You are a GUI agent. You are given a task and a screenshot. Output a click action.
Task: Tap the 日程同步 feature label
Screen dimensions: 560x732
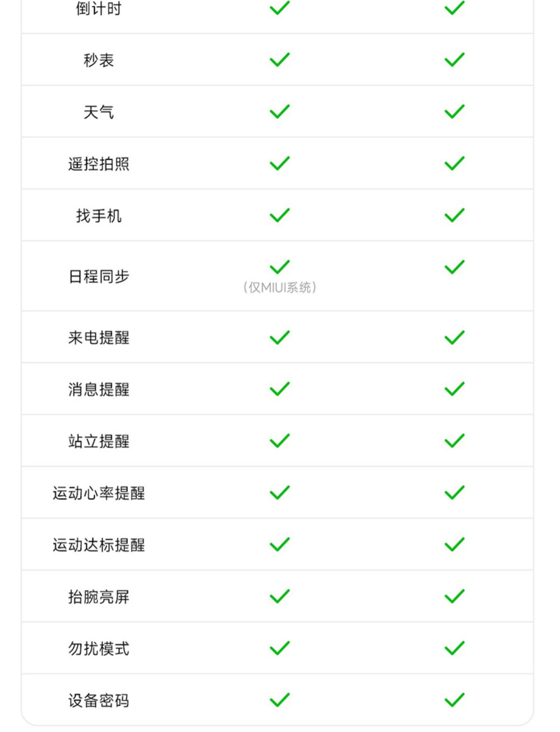coord(99,276)
